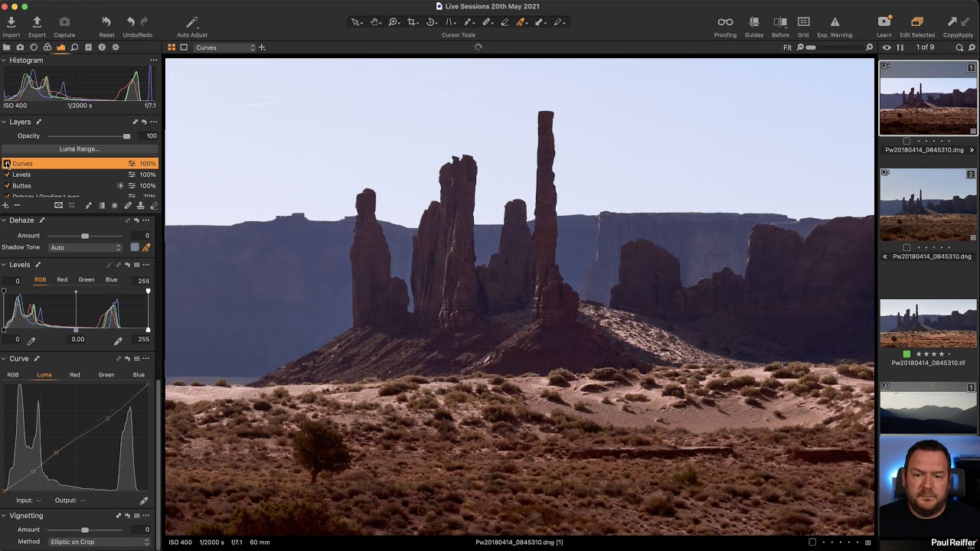
Task: Select Draw Mask brush in Layers panel
Action: click(88, 205)
